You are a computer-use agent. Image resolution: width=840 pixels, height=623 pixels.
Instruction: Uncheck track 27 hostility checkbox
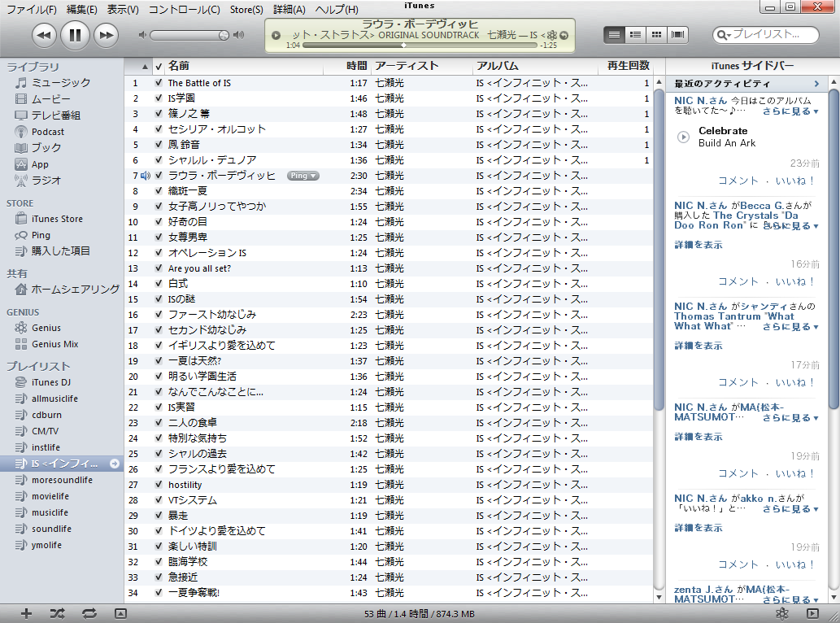pyautogui.click(x=159, y=485)
